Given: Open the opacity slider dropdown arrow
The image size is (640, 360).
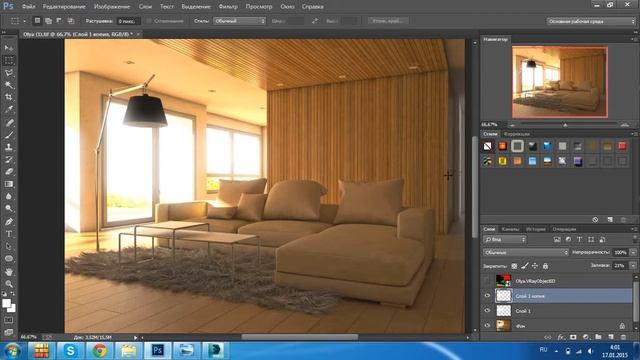Looking at the screenshot, I should 633,253.
